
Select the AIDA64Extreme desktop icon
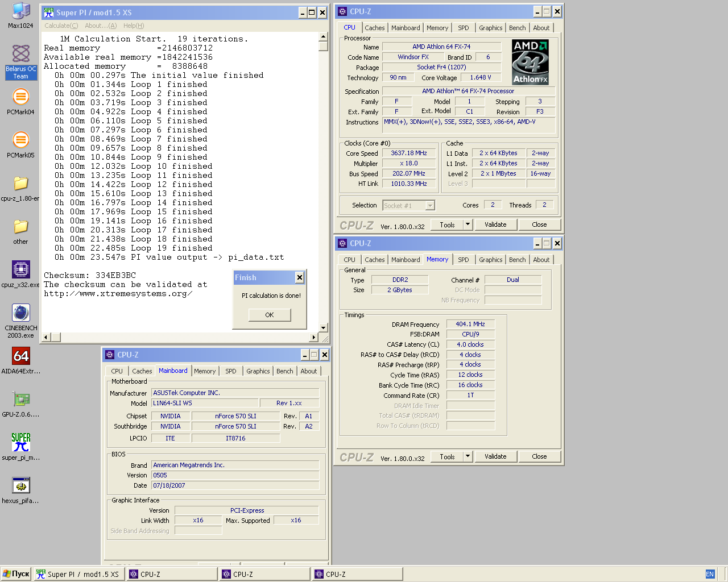(20, 361)
